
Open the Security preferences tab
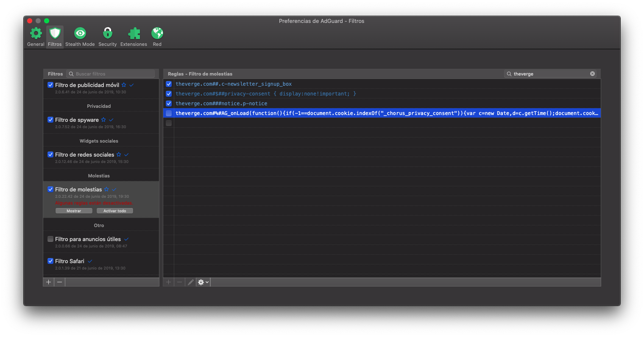click(108, 37)
